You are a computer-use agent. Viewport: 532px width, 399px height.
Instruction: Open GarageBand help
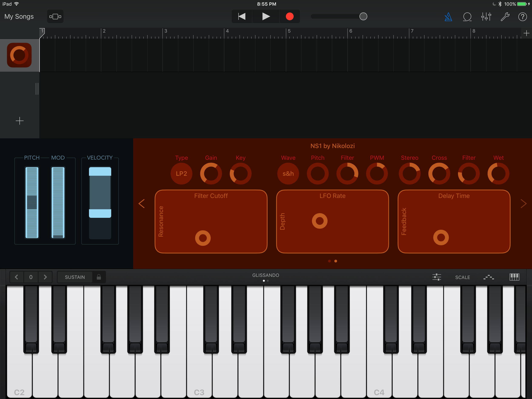click(x=522, y=17)
